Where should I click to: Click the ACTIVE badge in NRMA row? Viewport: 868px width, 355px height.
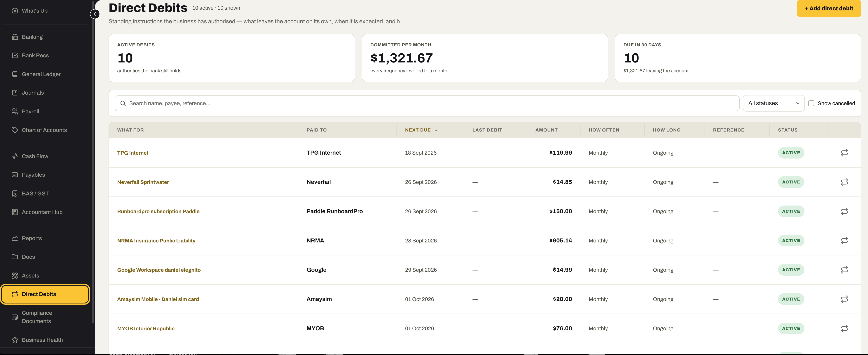[x=791, y=241]
